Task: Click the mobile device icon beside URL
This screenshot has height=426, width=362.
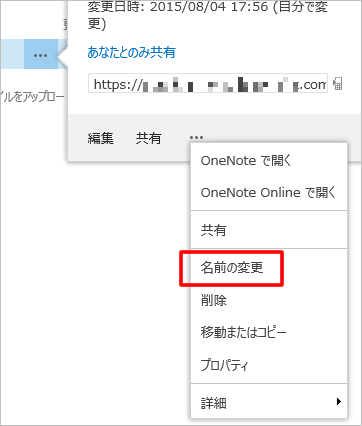Action: (x=338, y=83)
